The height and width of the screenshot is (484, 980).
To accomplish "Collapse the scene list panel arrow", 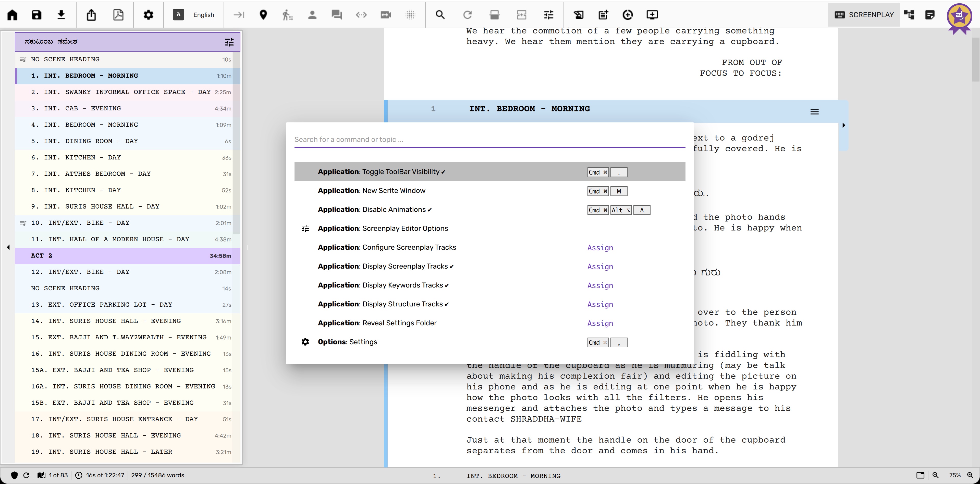I will point(8,247).
